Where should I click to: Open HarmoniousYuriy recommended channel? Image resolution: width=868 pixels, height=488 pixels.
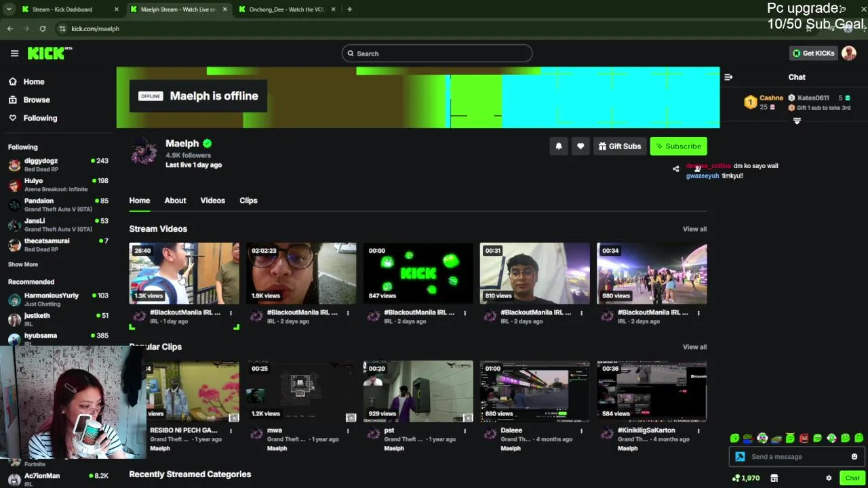click(58, 300)
